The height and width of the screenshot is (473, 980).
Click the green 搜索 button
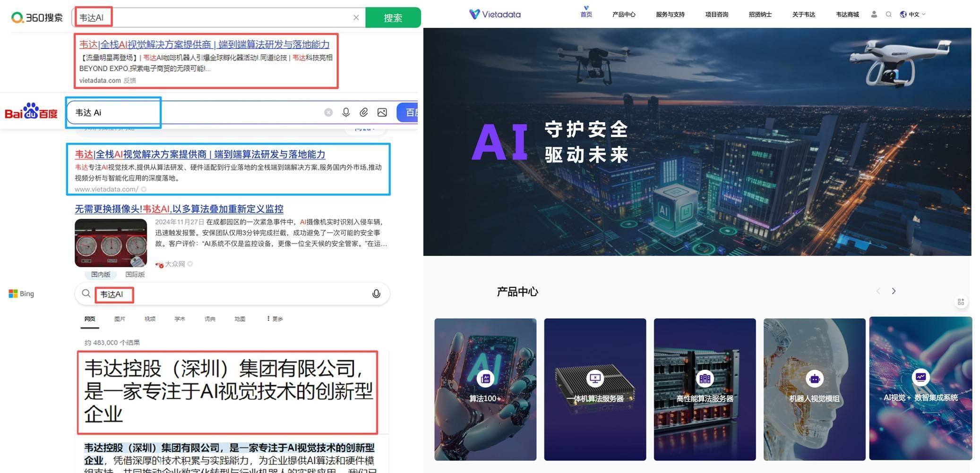click(x=394, y=17)
